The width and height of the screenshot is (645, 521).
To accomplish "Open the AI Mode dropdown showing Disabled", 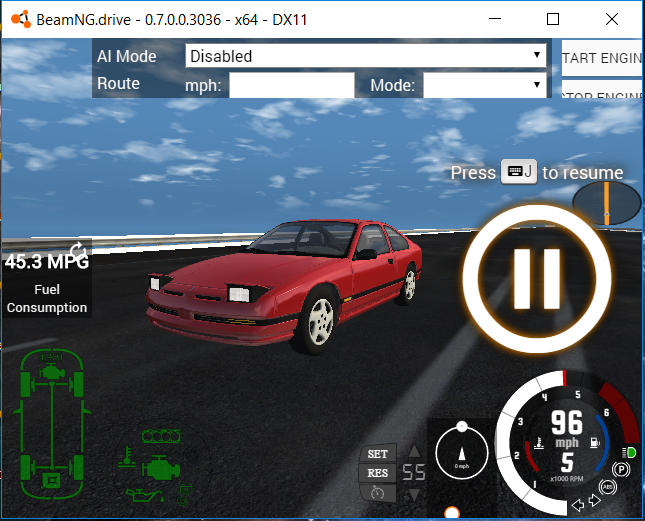I will 366,56.
